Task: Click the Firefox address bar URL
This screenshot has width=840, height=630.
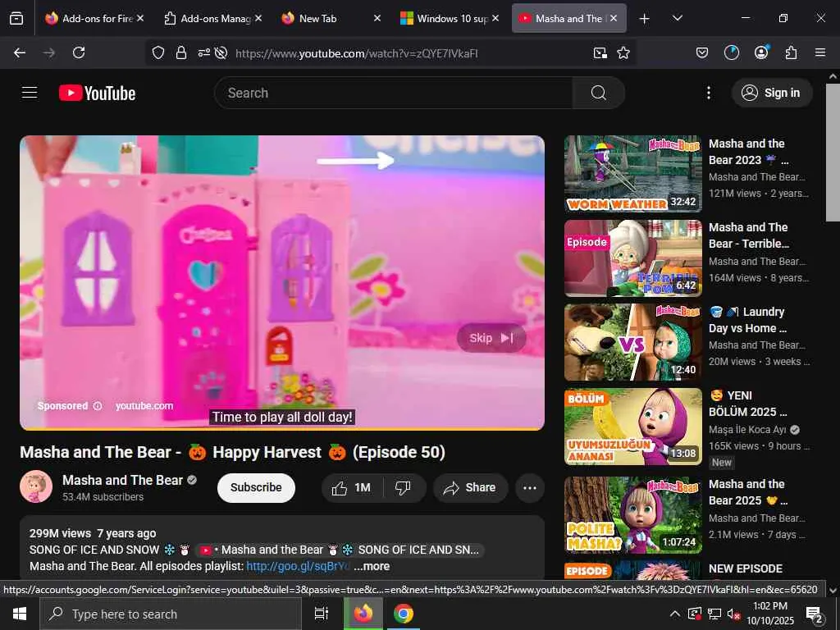Action: (x=356, y=53)
